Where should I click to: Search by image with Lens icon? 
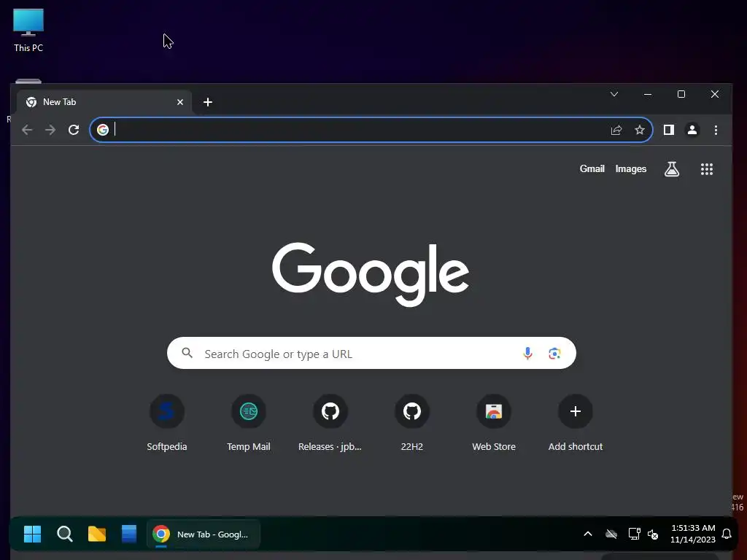(554, 354)
